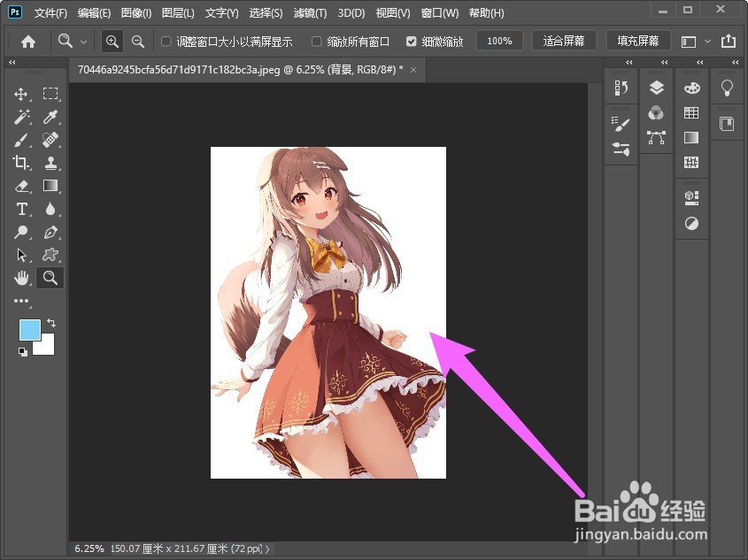Expand the learn panel column arrows

point(735,63)
